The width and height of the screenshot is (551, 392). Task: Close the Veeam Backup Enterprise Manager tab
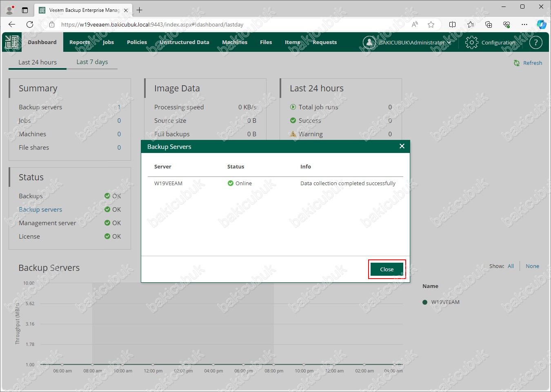pyautogui.click(x=126, y=10)
